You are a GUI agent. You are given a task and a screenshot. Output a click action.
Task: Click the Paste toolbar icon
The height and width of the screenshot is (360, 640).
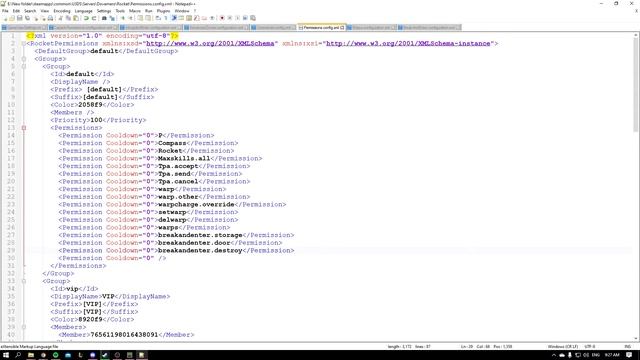pos(76,18)
